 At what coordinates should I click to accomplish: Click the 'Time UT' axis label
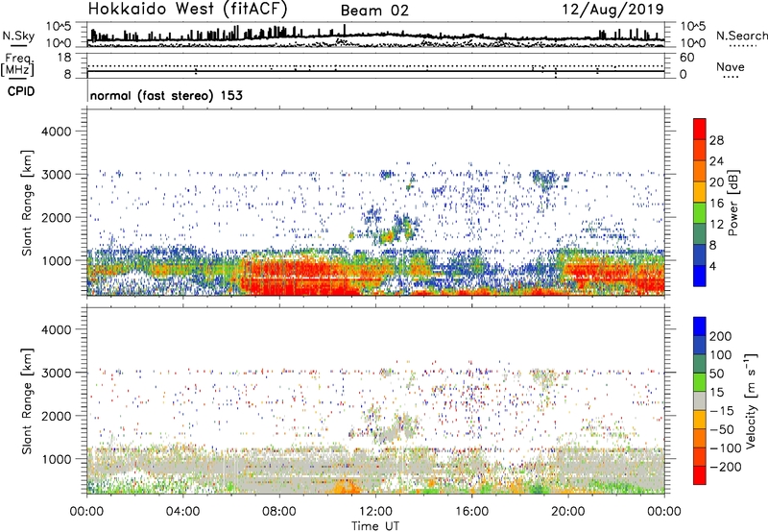(x=375, y=526)
